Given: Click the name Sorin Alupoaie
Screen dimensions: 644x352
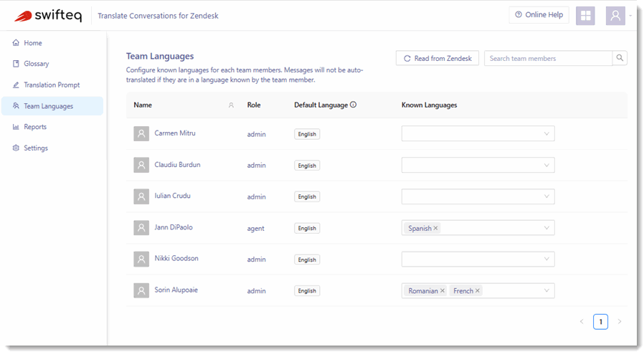Looking at the screenshot, I should click(176, 290).
